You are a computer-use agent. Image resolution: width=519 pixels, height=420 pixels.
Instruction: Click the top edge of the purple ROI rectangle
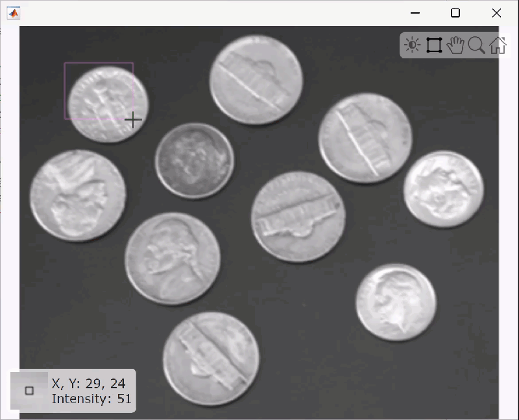tap(99, 63)
